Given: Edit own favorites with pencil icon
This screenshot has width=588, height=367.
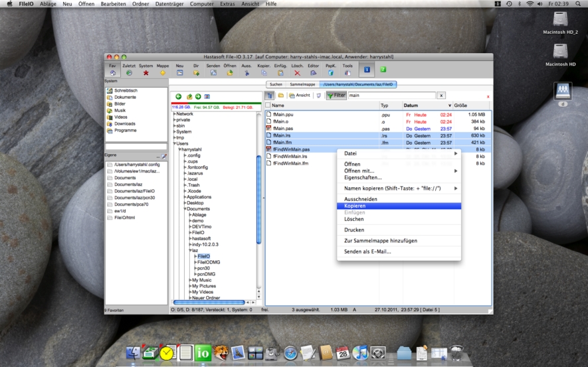Looking at the screenshot, I should click(164, 156).
